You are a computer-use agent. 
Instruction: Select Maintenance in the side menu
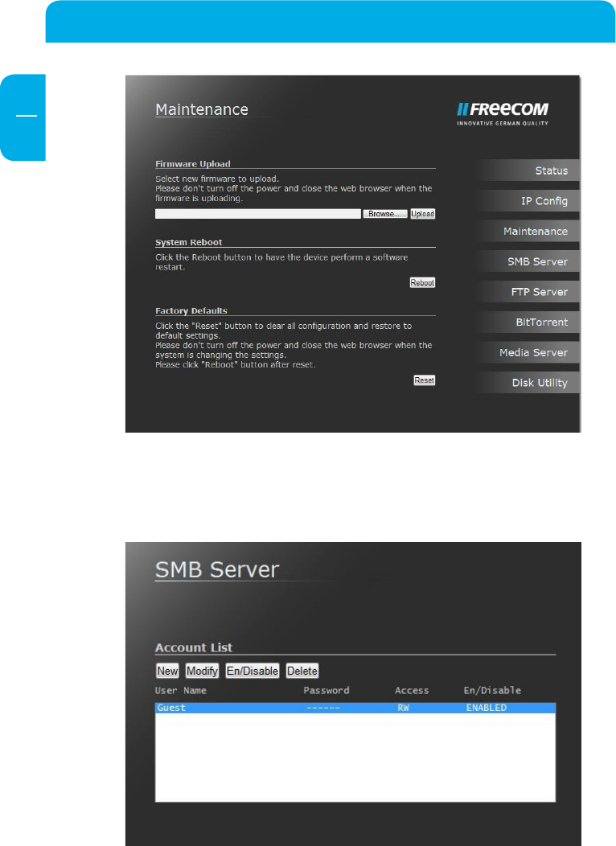click(x=528, y=231)
